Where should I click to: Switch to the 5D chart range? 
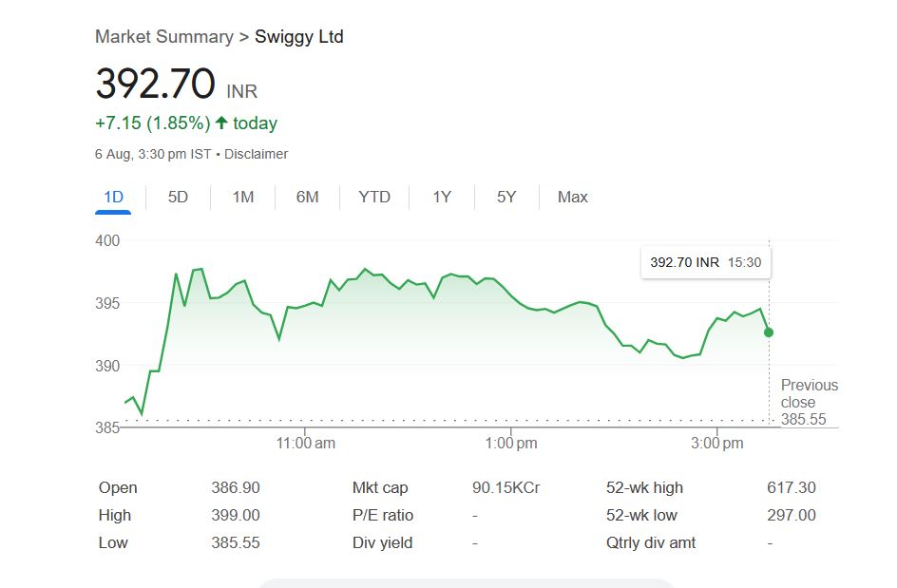pyautogui.click(x=178, y=198)
